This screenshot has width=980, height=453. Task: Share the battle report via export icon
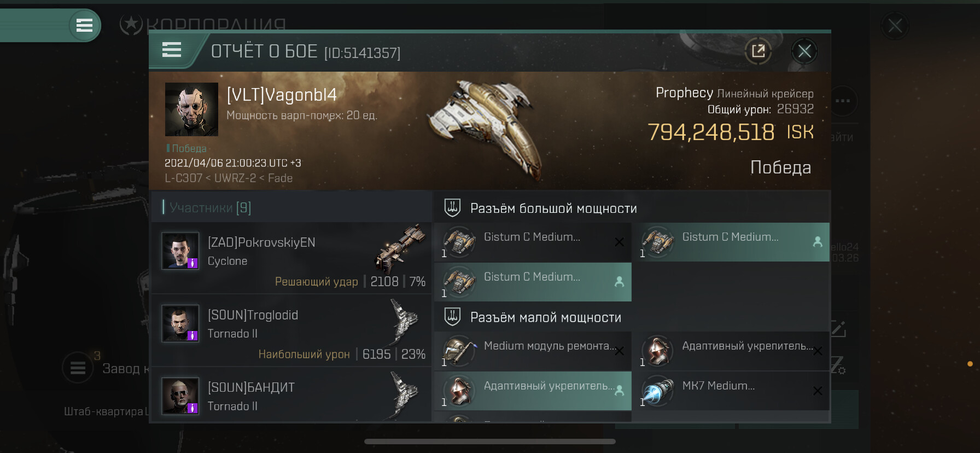click(758, 51)
